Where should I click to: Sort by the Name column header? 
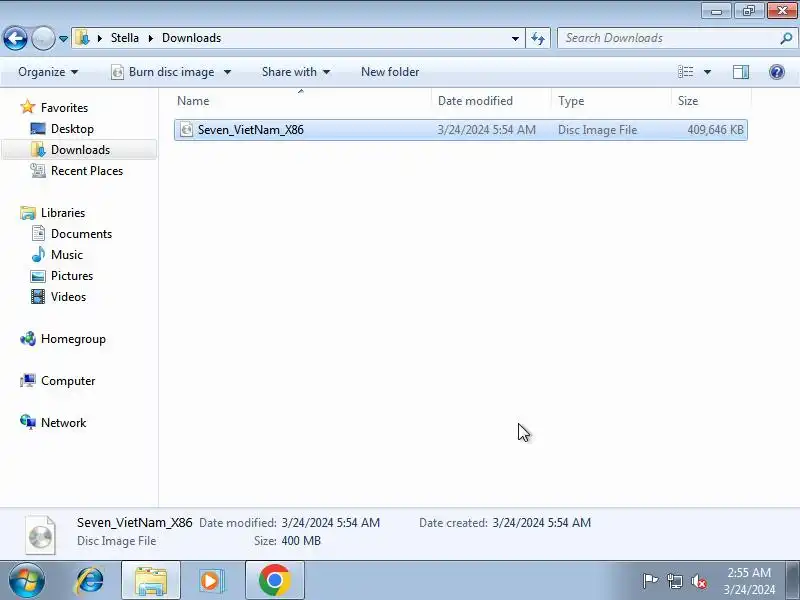click(x=303, y=101)
